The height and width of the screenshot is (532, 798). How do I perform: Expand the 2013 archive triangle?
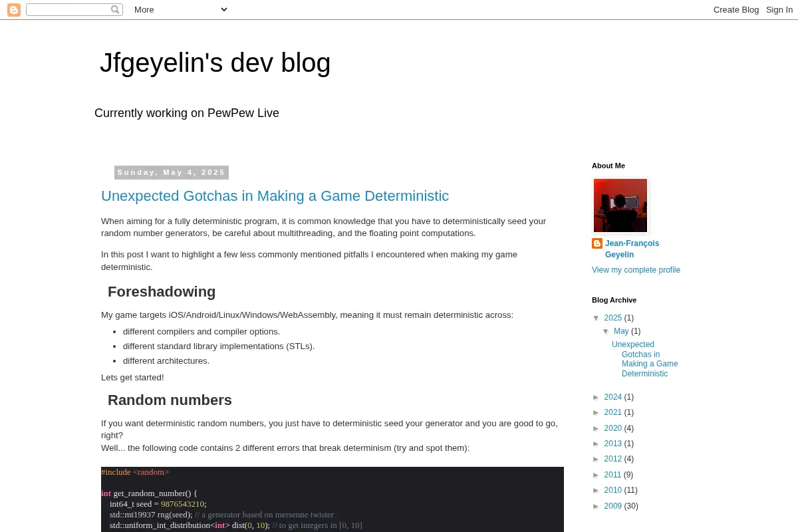[x=597, y=444]
